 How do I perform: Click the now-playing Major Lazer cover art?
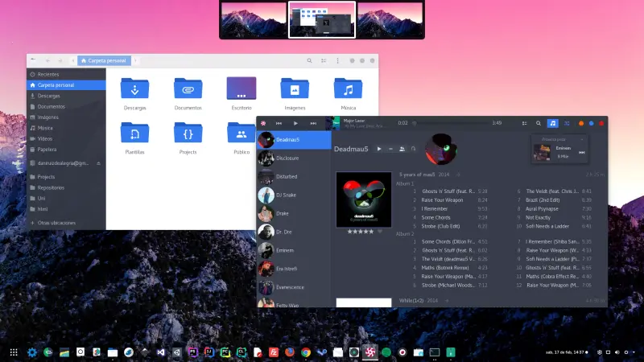[333, 123]
